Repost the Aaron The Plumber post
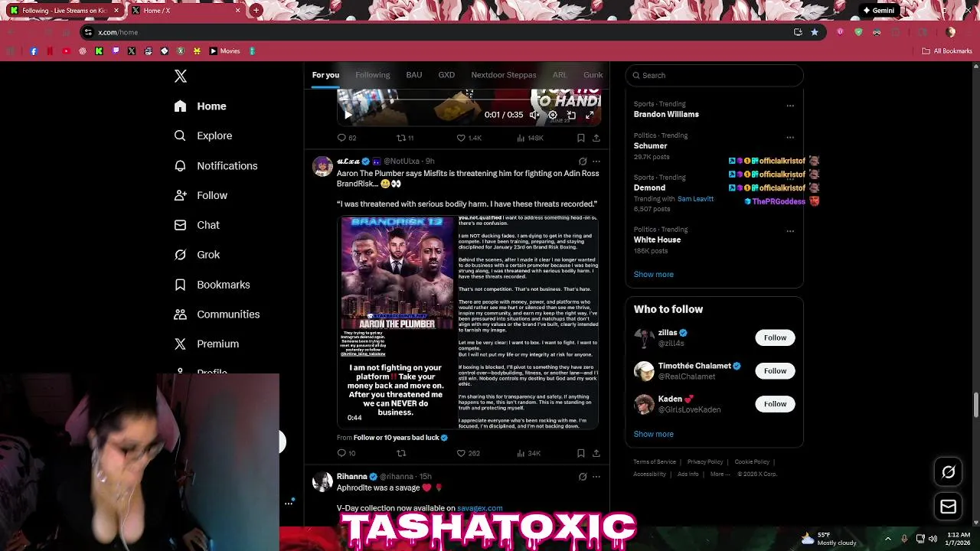Image resolution: width=980 pixels, height=551 pixels. click(400, 453)
